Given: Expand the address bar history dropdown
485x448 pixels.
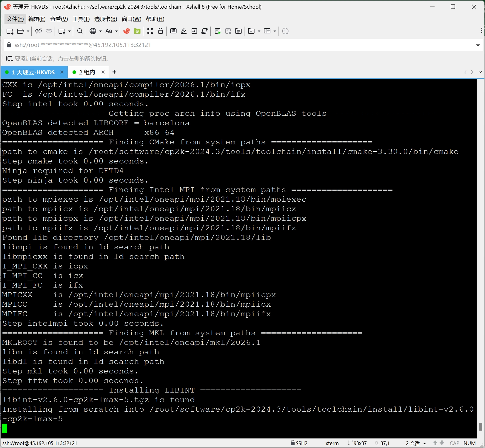Looking at the screenshot, I should point(478,45).
